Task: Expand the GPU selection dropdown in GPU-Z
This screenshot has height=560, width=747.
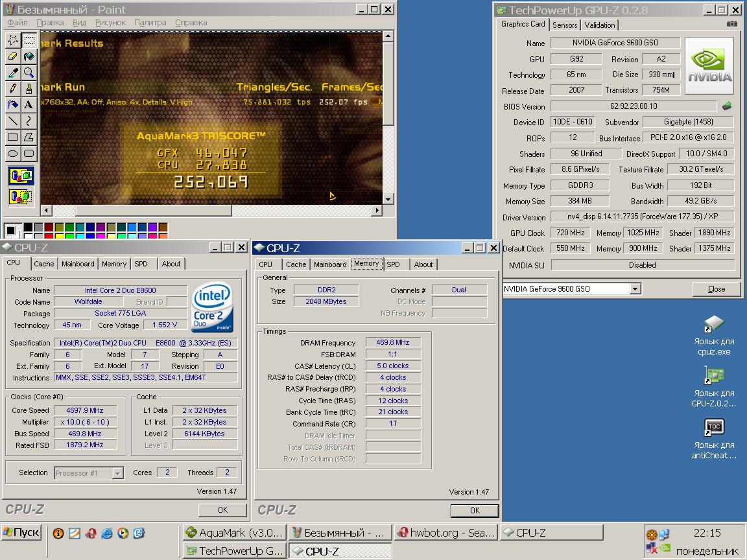Action: point(635,288)
